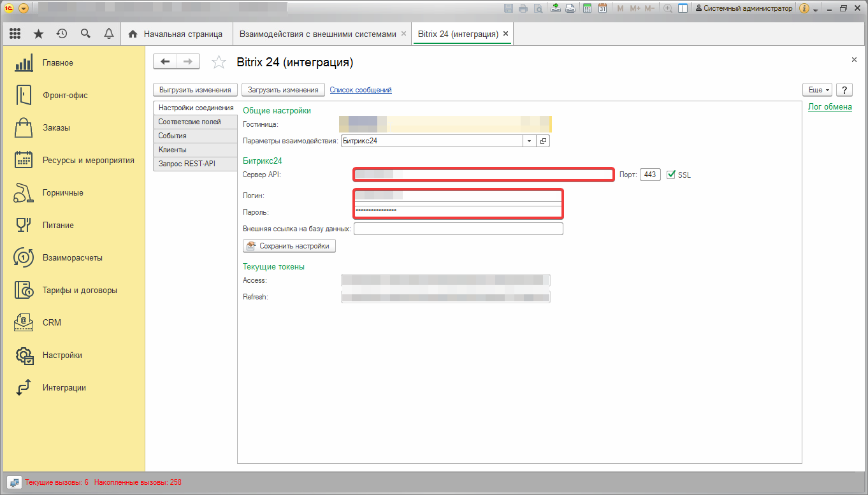Screen dimensions: 868x495
Task: Click Выгрузить изменения button
Action: (196, 90)
